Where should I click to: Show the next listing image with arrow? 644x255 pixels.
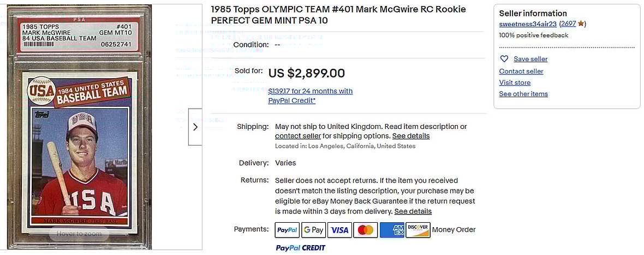click(195, 127)
